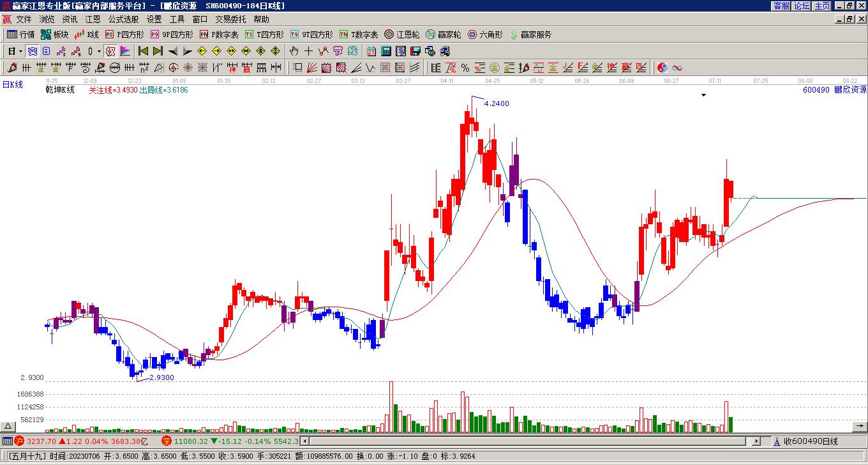The width and height of the screenshot is (868, 465).
Task: Click the 收600490日线 status entry
Action: click(x=811, y=441)
